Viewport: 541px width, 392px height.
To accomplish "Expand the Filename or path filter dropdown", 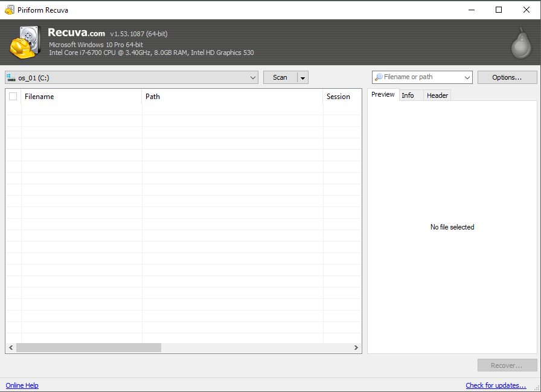I will [467, 77].
